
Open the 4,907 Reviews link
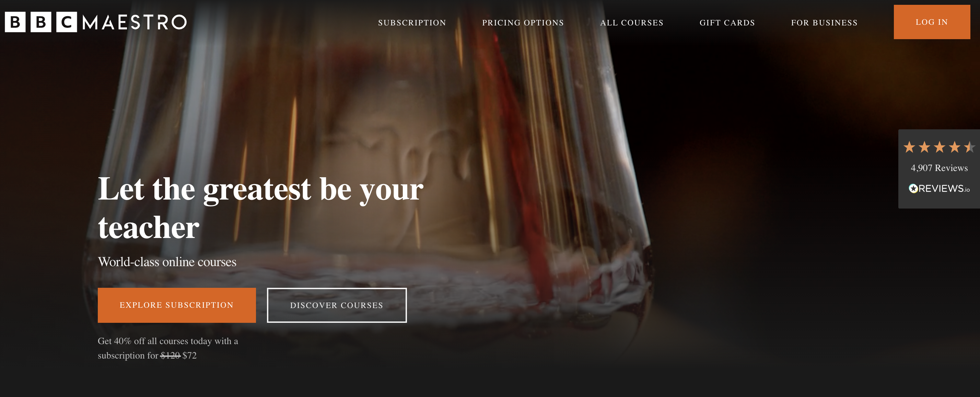pos(939,168)
